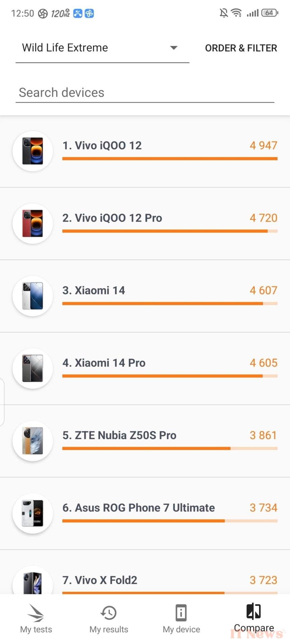Tap the Compare icon in bottom bar
290x644 pixels.
tap(254, 611)
